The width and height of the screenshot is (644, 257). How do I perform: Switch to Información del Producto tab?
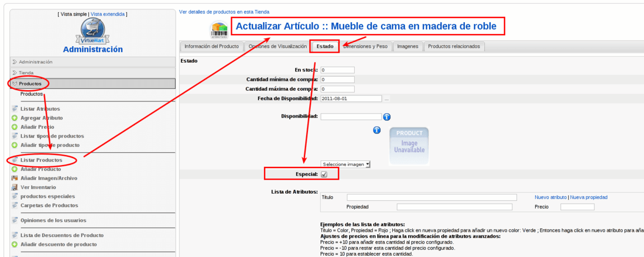click(211, 46)
